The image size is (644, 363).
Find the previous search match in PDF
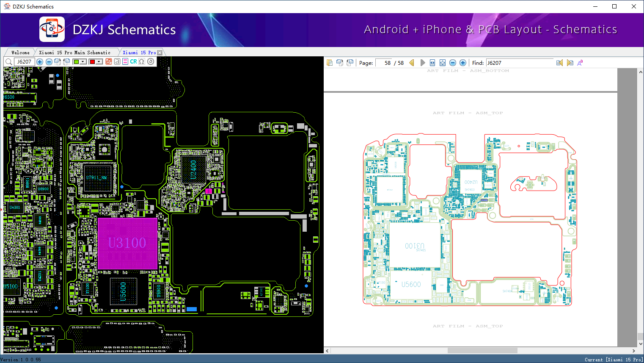pos(560,63)
